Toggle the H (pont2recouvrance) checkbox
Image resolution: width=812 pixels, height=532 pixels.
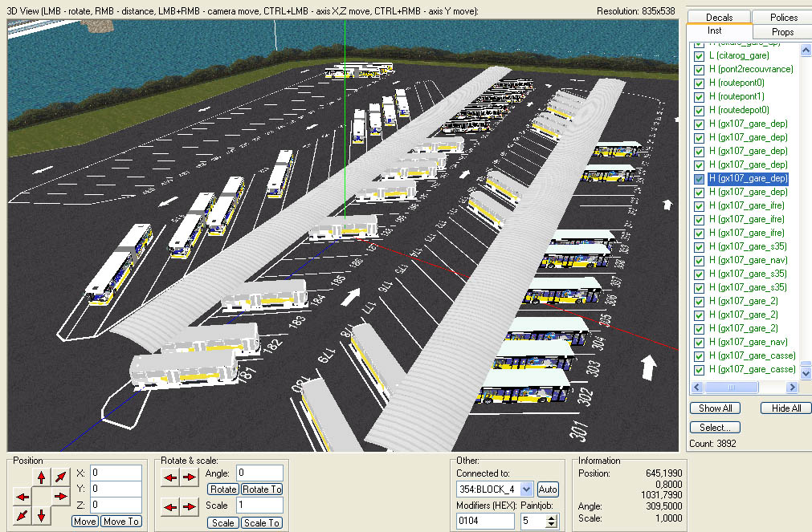[x=698, y=70]
